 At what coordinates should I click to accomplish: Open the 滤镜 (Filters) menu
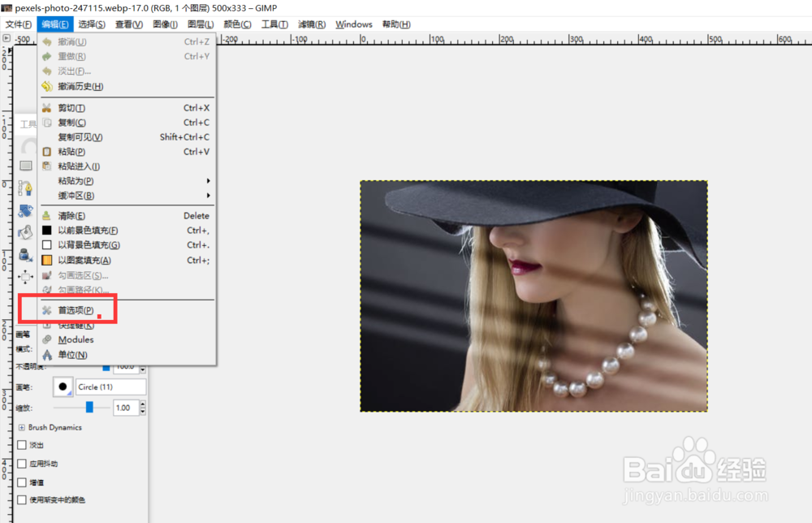pos(312,24)
